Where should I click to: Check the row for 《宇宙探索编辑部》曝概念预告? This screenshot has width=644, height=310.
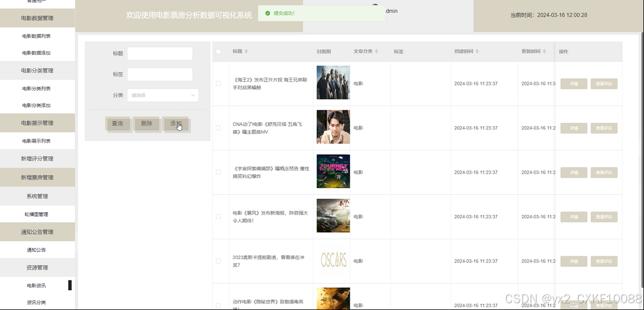[219, 173]
